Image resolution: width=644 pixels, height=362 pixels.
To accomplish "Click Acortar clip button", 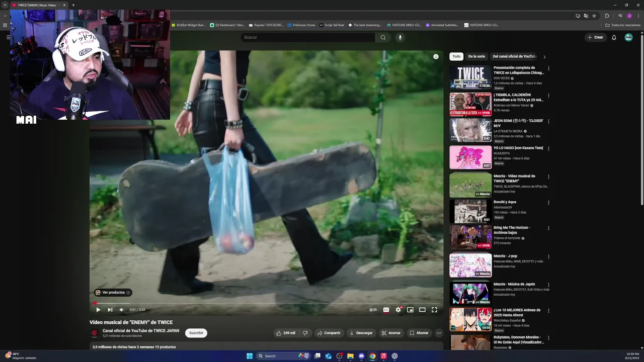I will pyautogui.click(x=391, y=333).
